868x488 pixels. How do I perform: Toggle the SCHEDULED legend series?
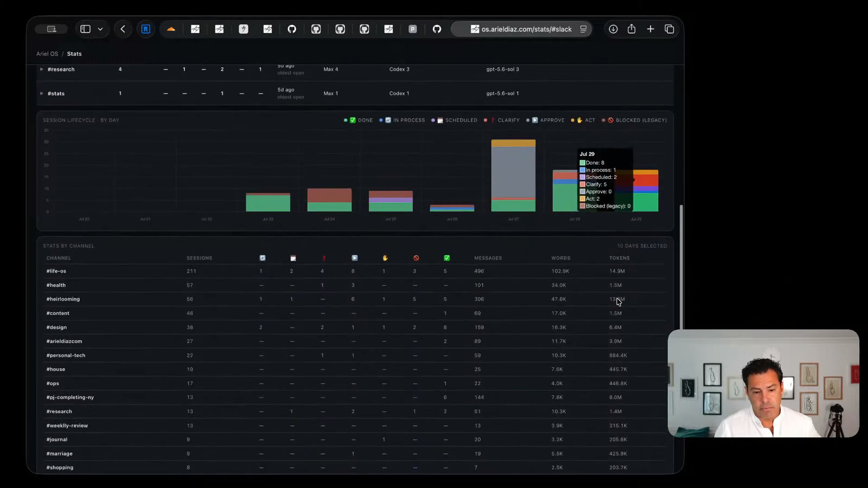[x=454, y=120]
